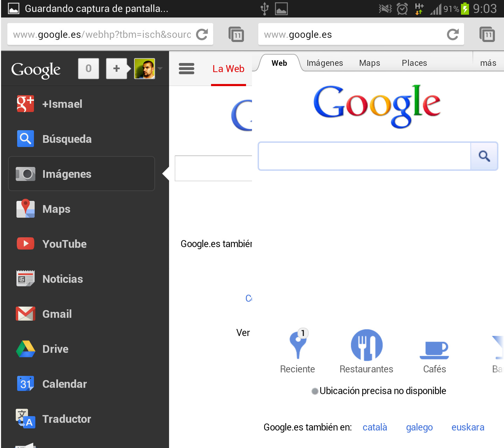The image size is (504, 448).
Task: Tap the Reciente location pin icon
Action: pos(297,345)
